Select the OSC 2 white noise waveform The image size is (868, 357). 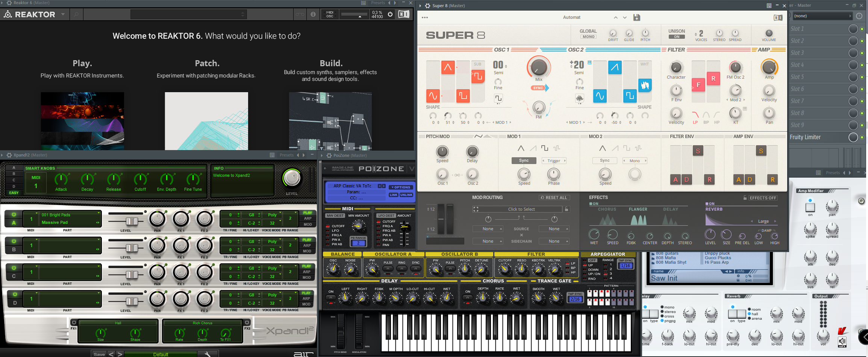point(645,85)
